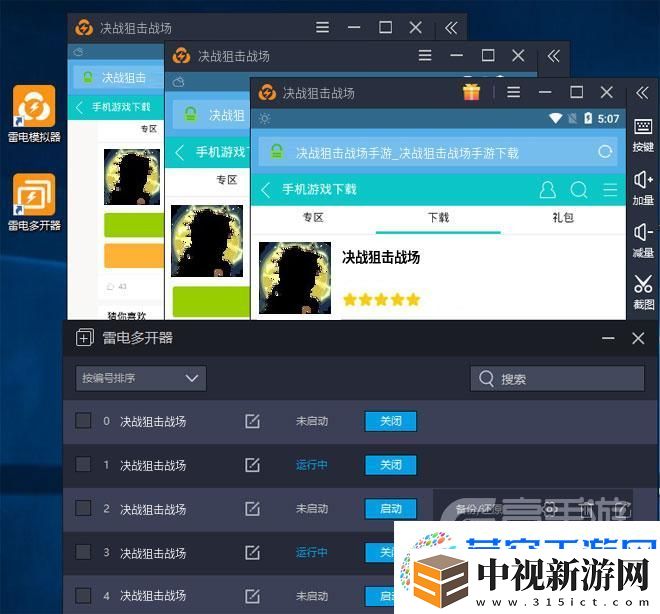
Task: Open the 雷电多开器 desktop shortcut
Action: click(x=34, y=202)
